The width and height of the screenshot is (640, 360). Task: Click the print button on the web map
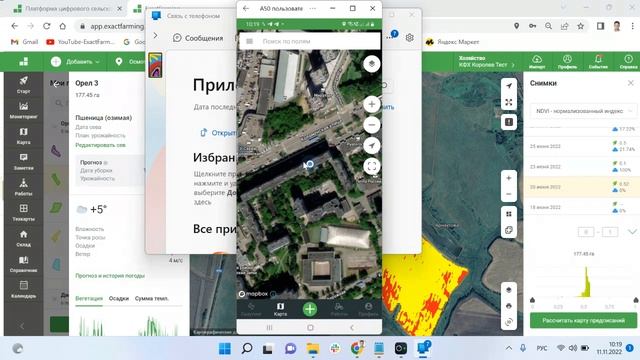click(509, 306)
